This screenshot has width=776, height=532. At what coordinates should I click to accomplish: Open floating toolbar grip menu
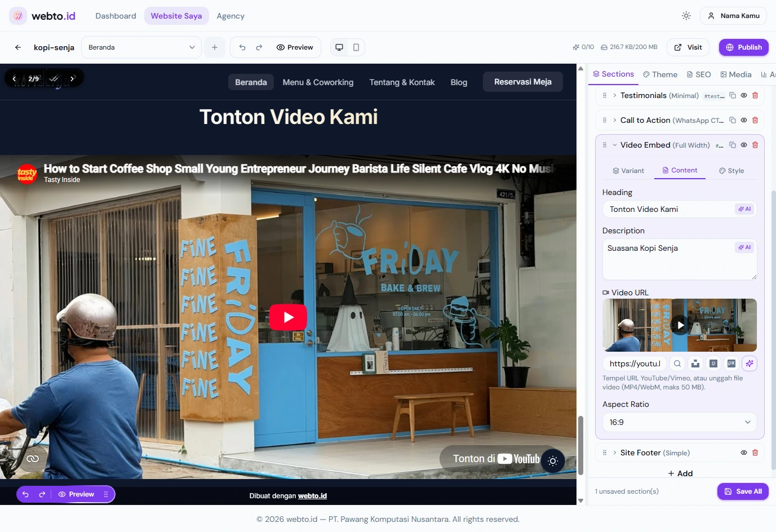point(106,494)
